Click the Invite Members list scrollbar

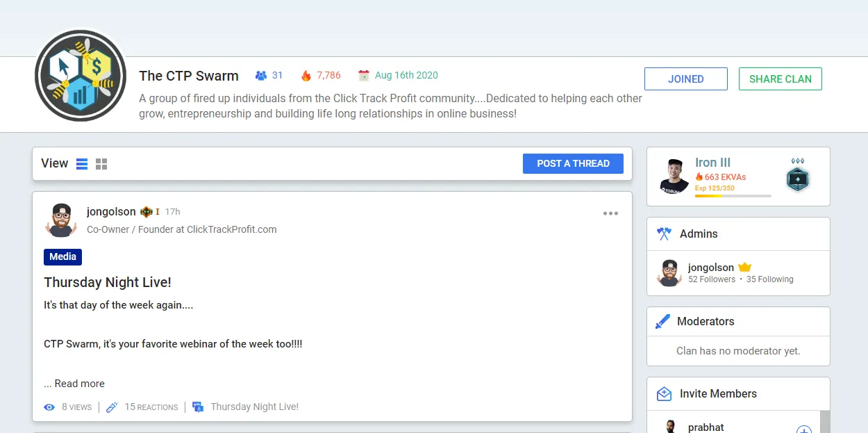click(x=825, y=422)
